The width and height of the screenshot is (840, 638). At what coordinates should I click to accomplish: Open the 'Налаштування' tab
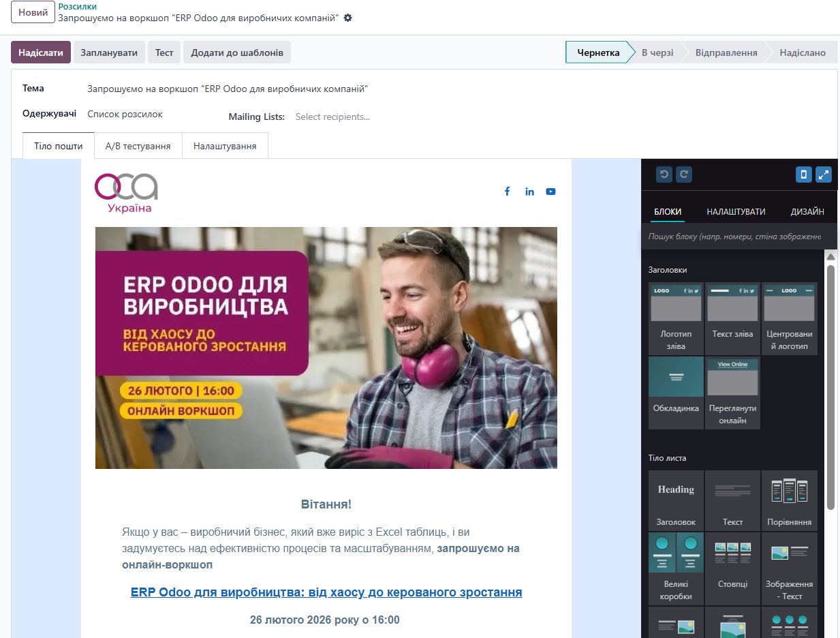[x=225, y=146]
